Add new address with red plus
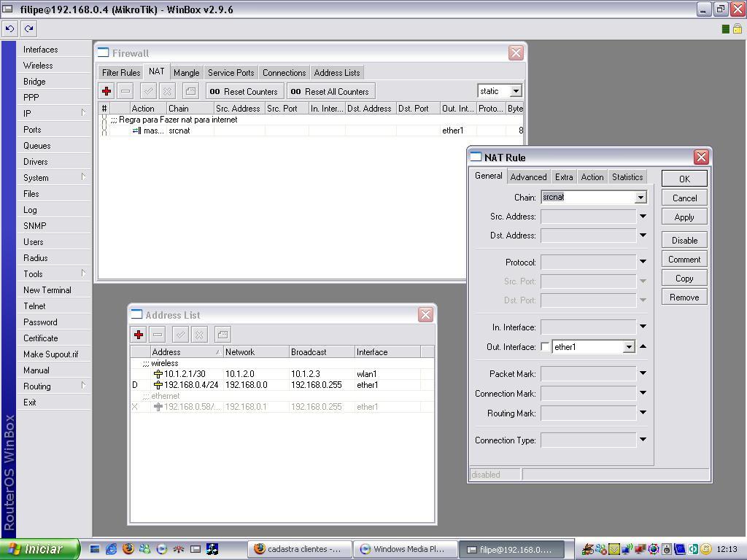 (139, 334)
